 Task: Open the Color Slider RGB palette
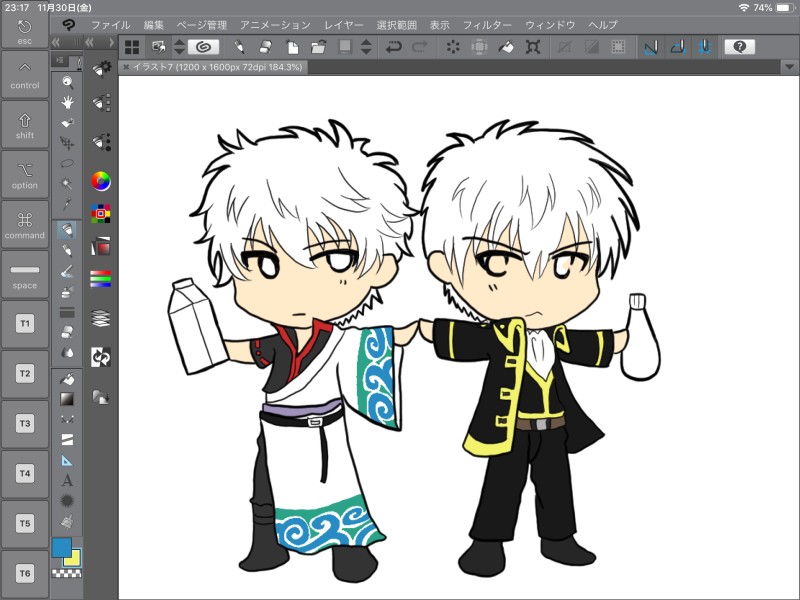101,279
